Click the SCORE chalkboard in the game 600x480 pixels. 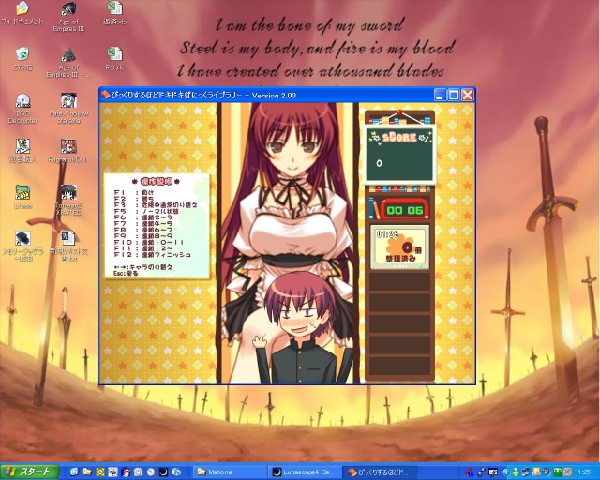[399, 154]
